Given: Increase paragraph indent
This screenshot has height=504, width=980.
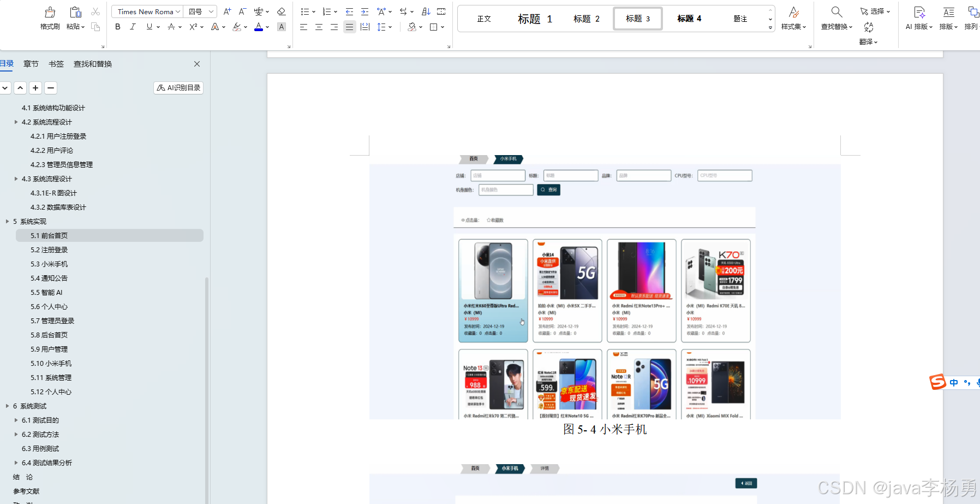Looking at the screenshot, I should pos(365,11).
